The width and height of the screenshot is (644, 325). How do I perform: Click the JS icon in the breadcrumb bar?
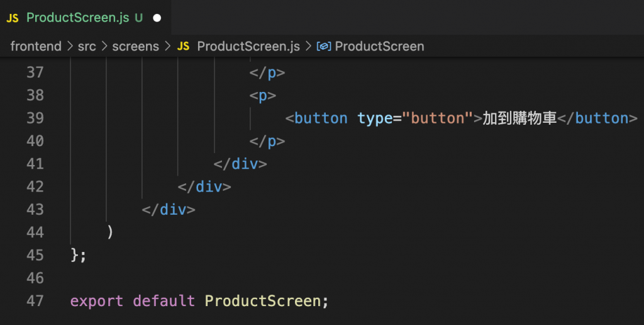[183, 47]
